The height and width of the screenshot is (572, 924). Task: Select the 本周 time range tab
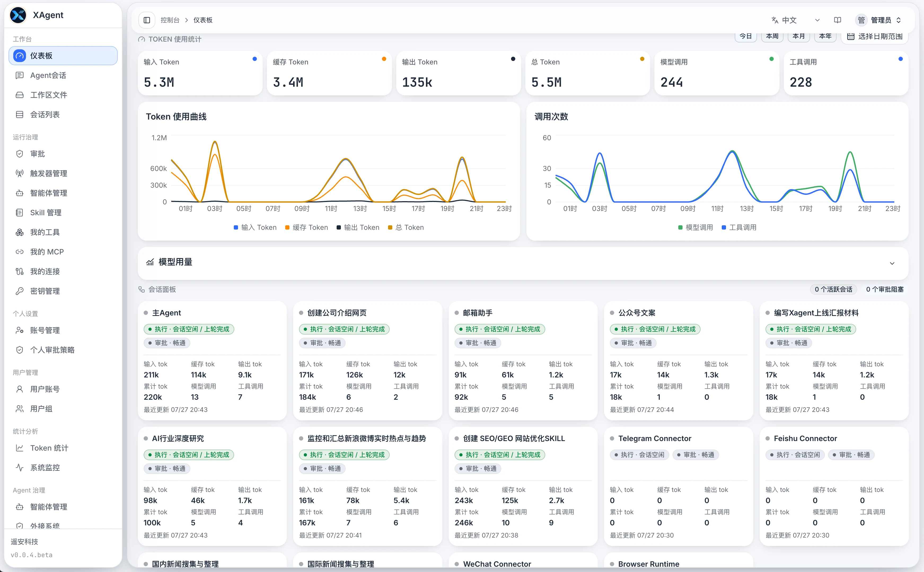pos(772,36)
